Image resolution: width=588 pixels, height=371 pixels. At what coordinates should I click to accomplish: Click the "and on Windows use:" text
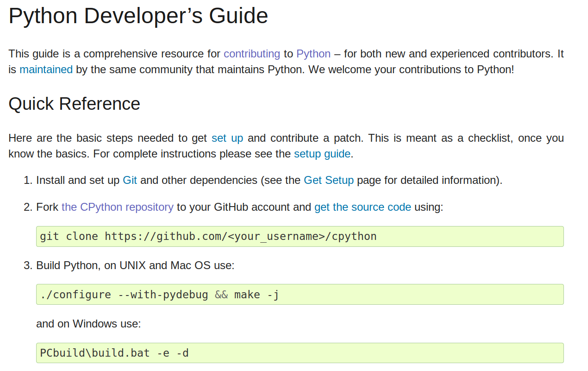click(88, 323)
